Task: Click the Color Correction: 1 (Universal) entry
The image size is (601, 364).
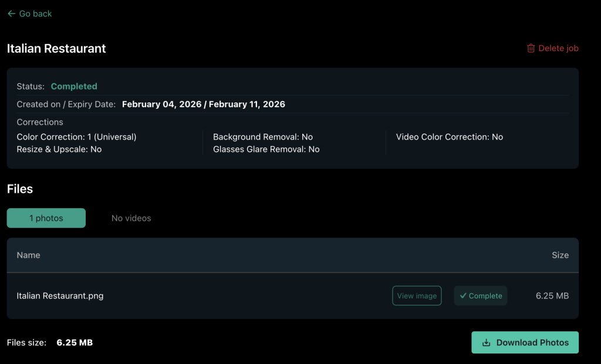Action: pos(76,137)
